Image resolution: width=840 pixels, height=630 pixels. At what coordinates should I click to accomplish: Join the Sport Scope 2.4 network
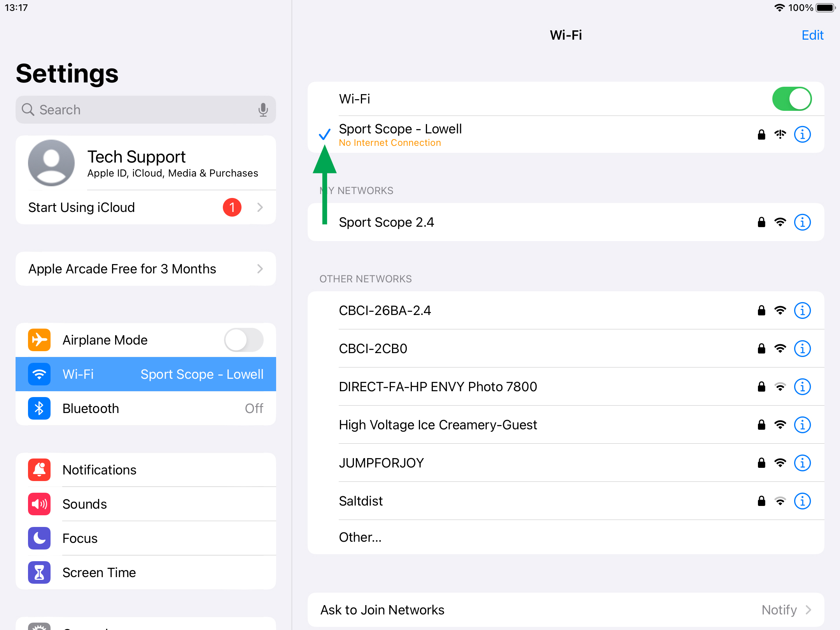pyautogui.click(x=566, y=222)
